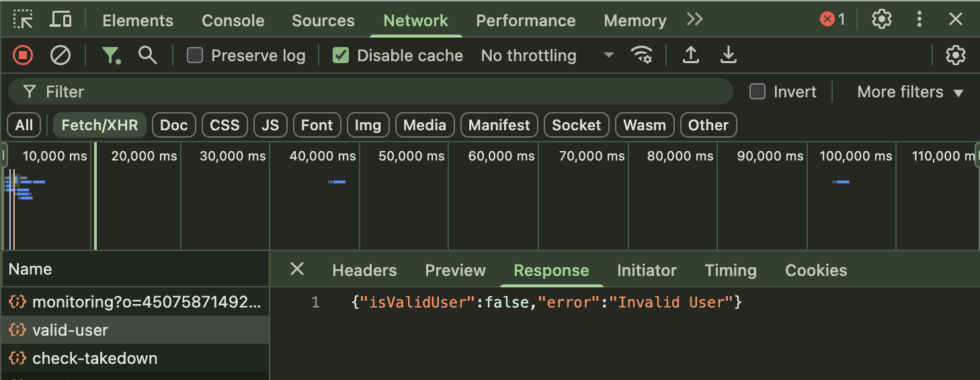Click the inspect element selector icon
This screenshot has height=380, width=980.
(x=24, y=19)
